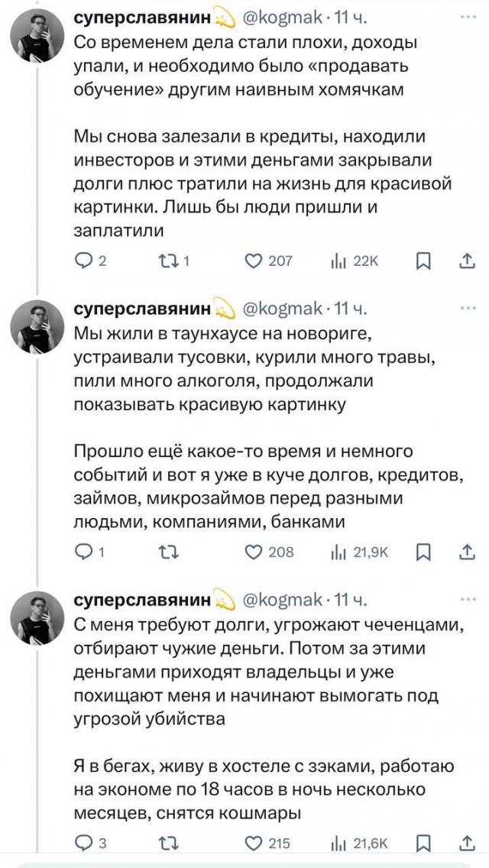Share the first tweet in thread
This screenshot has height=868, width=489.
tap(466, 262)
